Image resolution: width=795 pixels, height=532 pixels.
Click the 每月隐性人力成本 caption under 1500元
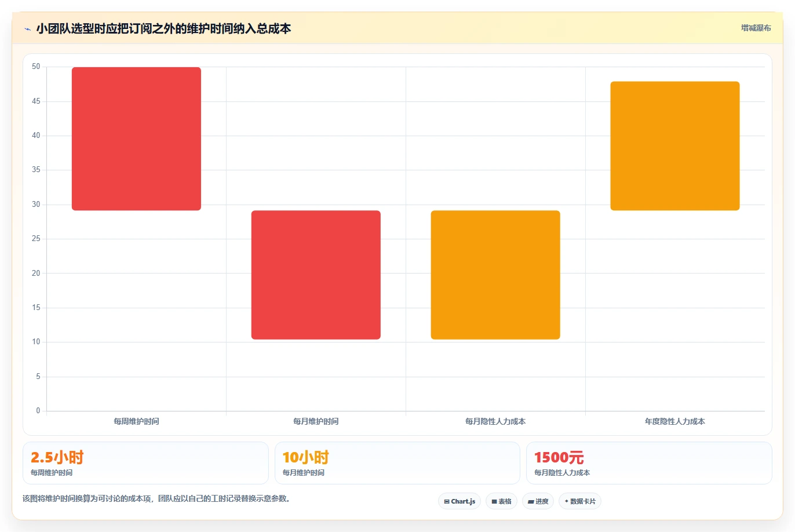[x=562, y=473]
